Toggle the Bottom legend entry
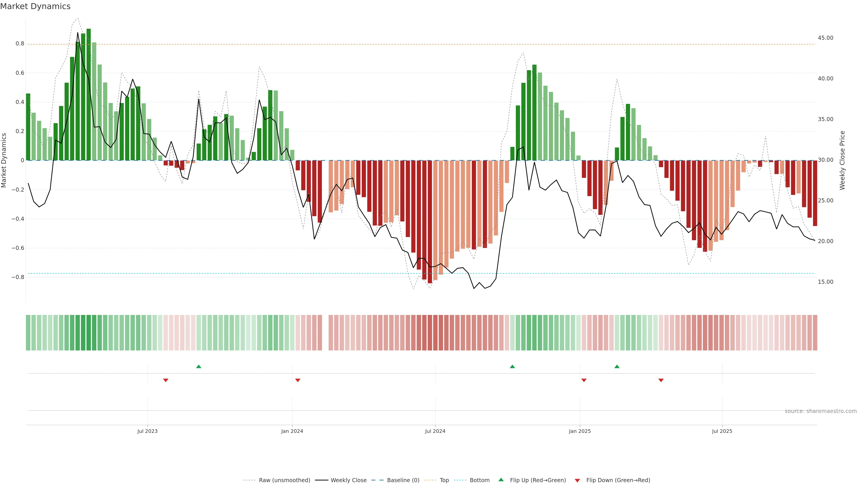The width and height of the screenshot is (868, 488). click(x=479, y=480)
